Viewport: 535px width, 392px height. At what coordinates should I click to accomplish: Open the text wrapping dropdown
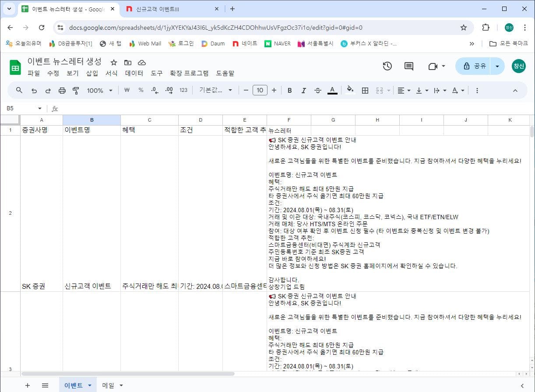click(440, 91)
